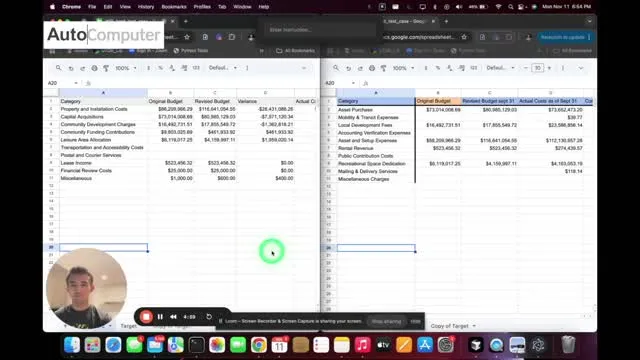Select column A header in right spreadsheet
Viewport: 640px width, 360px height.
[376, 93]
